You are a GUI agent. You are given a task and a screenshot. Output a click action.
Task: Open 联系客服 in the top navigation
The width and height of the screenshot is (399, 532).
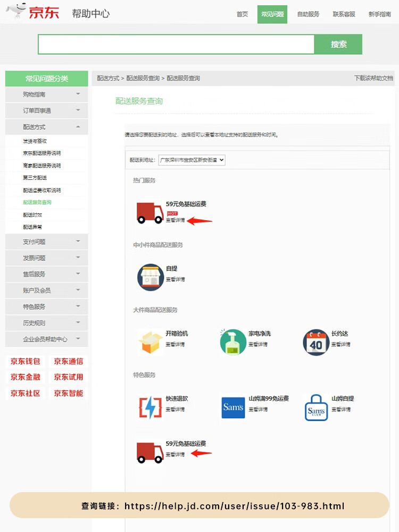pos(344,14)
